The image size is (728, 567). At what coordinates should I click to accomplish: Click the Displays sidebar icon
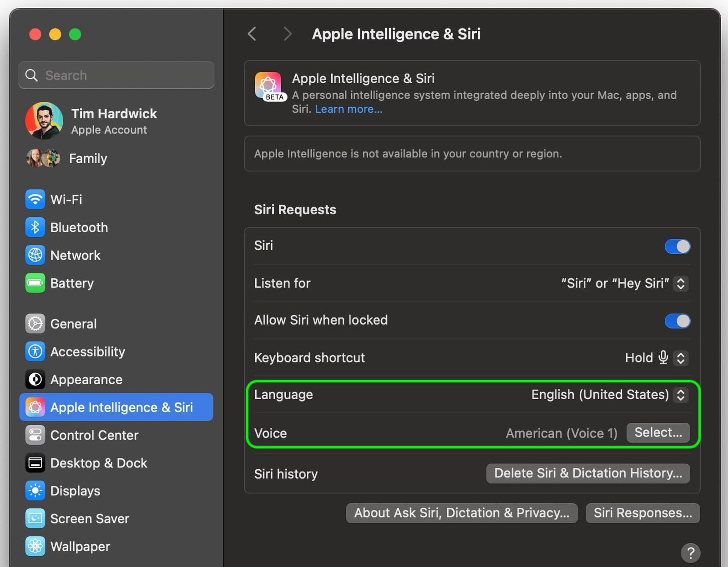35,491
